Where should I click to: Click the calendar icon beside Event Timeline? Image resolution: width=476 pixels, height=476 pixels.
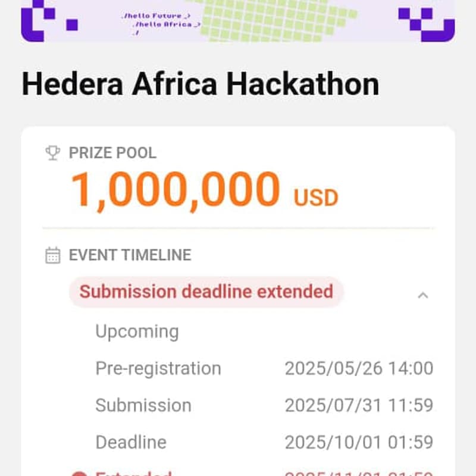53,255
